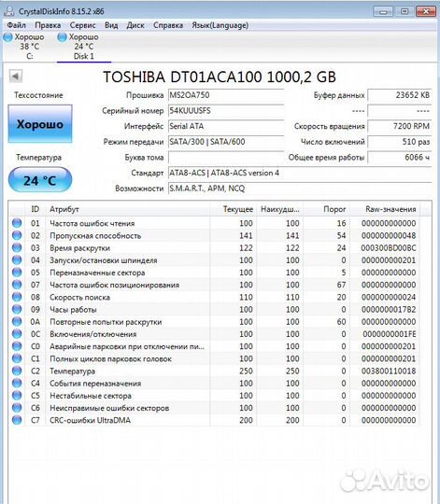440x504 pixels.
Task: Select raw value 003800110018
Action: point(389,371)
